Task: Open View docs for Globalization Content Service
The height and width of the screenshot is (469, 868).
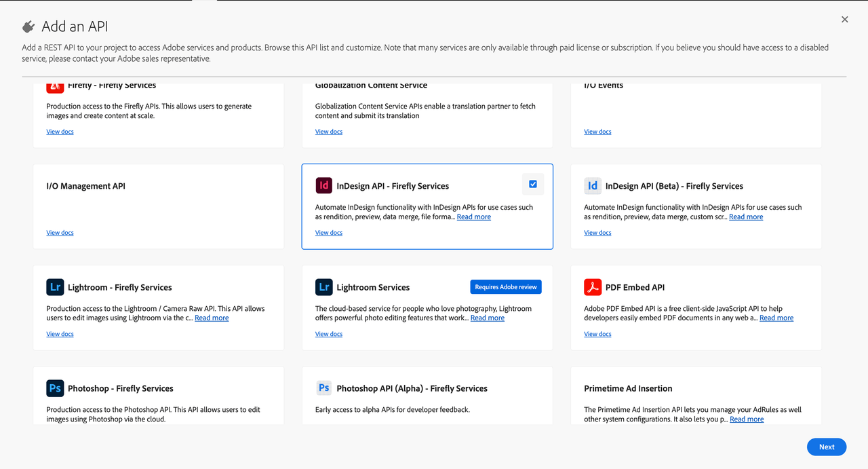Action: 328,132
